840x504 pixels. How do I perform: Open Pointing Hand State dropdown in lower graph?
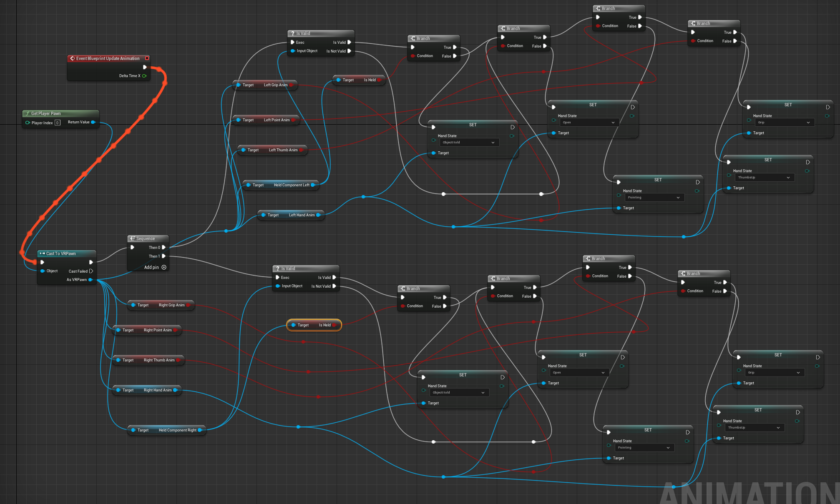644,448
